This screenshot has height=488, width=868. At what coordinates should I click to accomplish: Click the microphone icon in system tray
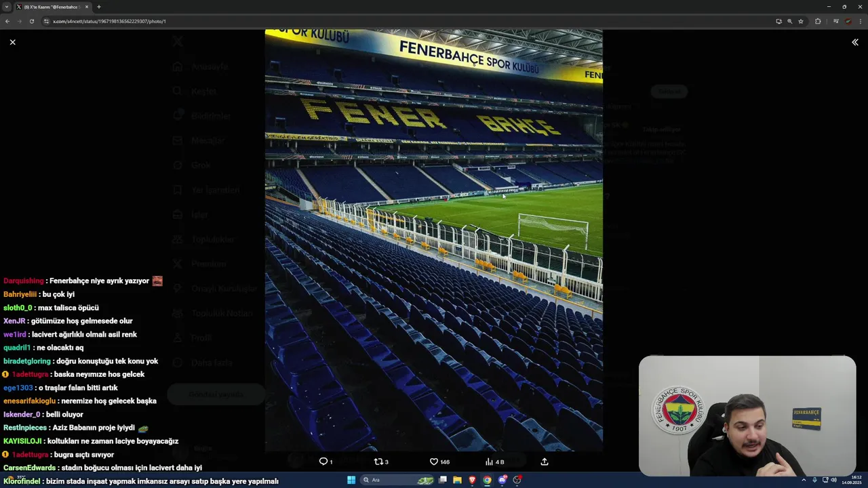point(814,480)
